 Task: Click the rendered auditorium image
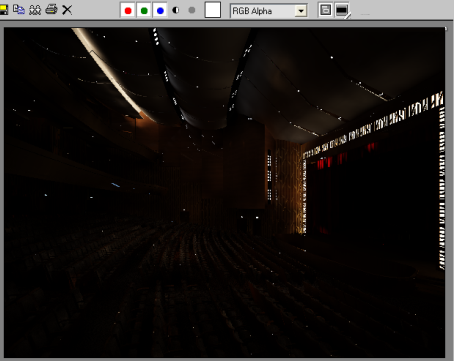[224, 192]
